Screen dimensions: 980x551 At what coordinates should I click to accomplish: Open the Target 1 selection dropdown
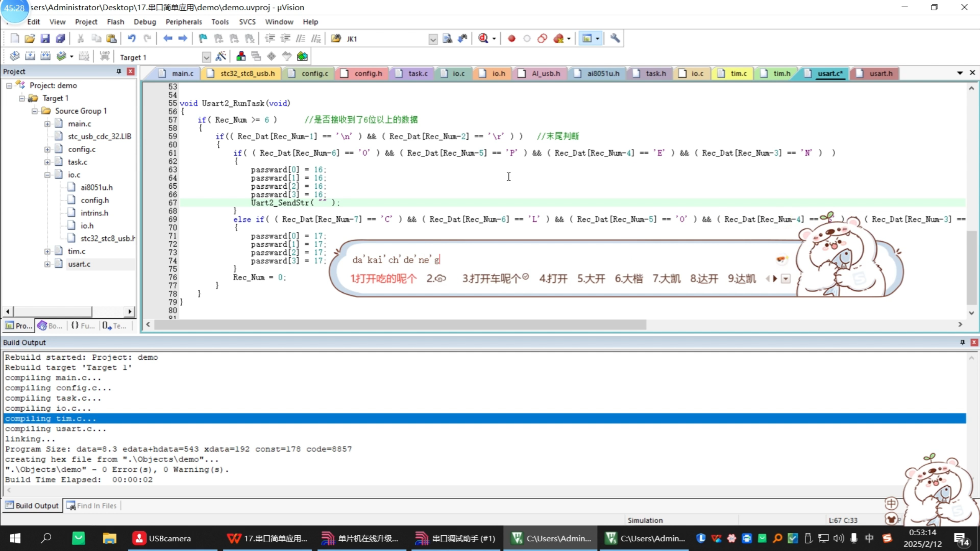point(206,57)
